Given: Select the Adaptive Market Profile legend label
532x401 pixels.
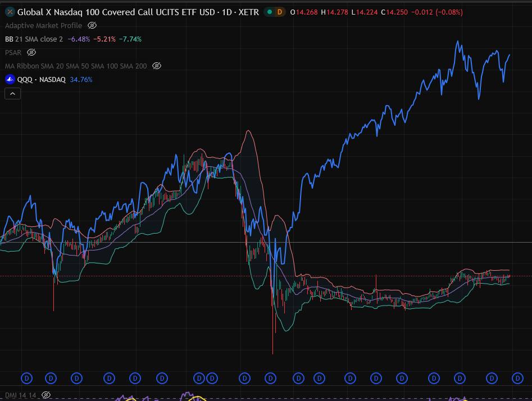Looking at the screenshot, I should click(x=43, y=25).
